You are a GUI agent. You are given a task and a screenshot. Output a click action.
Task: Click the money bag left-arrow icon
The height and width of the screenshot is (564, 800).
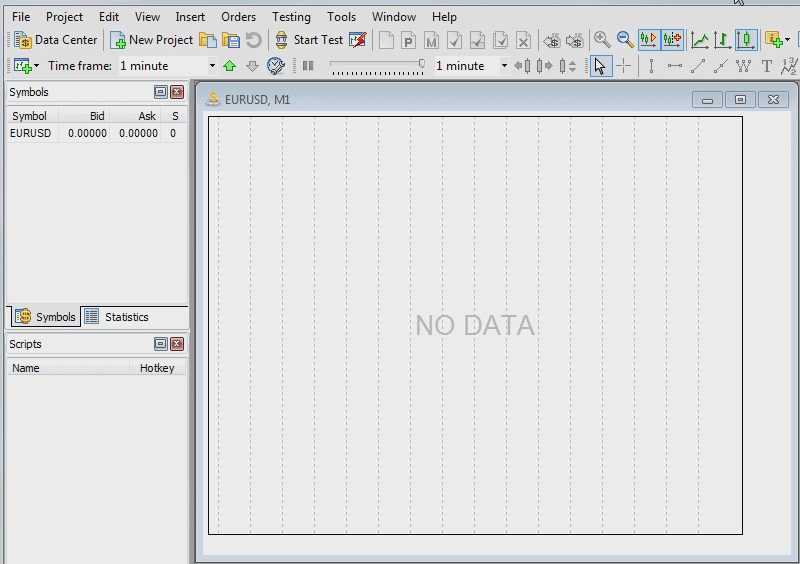(552, 40)
